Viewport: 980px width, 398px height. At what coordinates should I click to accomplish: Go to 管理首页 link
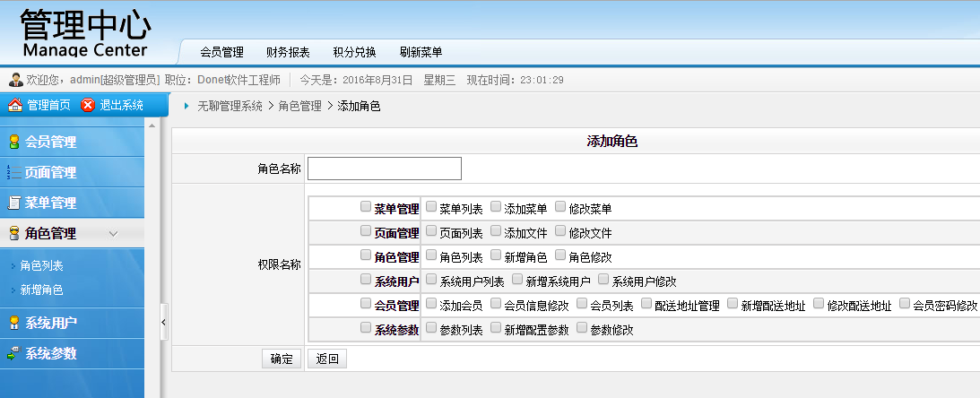click(48, 105)
